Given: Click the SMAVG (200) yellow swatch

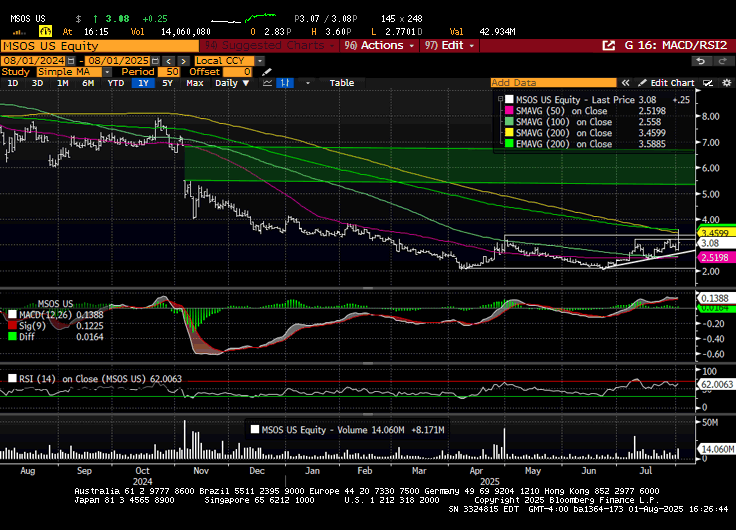Looking at the screenshot, I should click(x=509, y=133).
